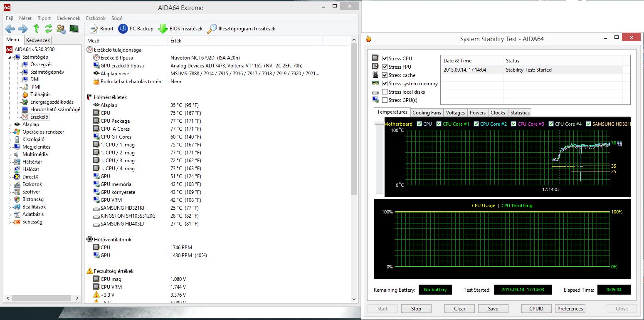This screenshot has width=644, height=320.
Task: Uncheck Stress cache checkbox
Action: click(385, 75)
